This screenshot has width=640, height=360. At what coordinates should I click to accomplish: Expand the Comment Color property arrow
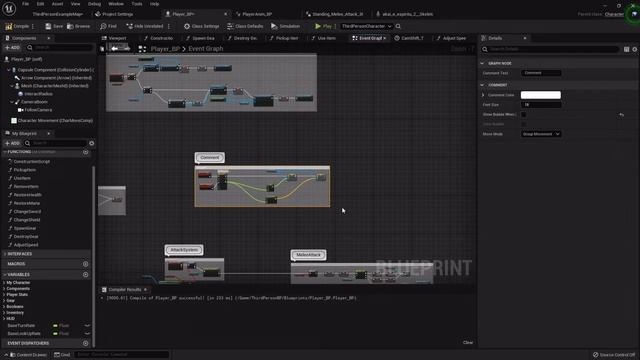point(483,95)
